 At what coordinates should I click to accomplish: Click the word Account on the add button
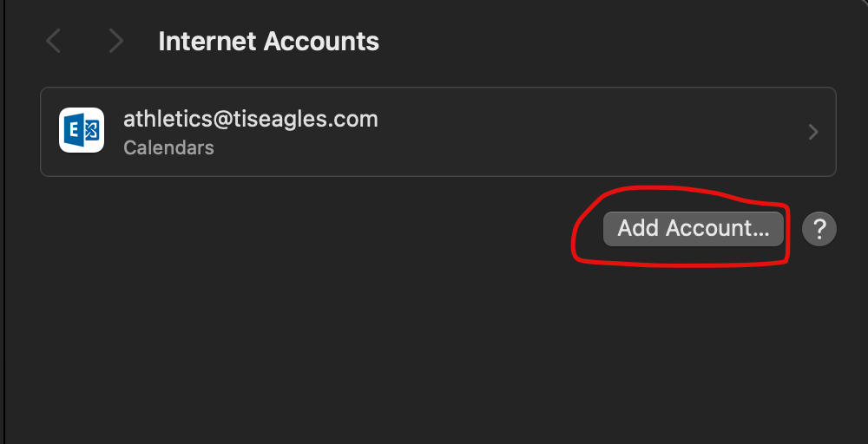[717, 229]
